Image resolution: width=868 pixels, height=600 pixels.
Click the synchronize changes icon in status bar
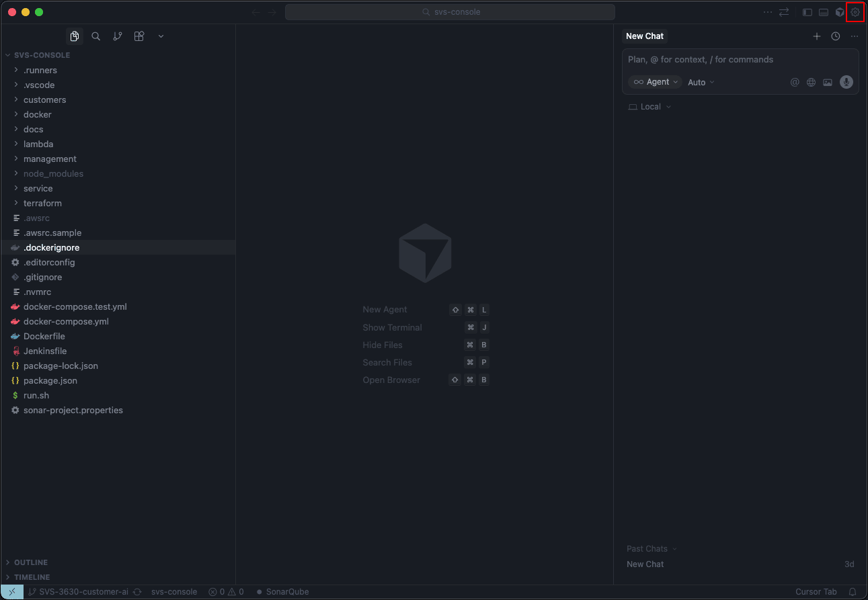coord(137,592)
